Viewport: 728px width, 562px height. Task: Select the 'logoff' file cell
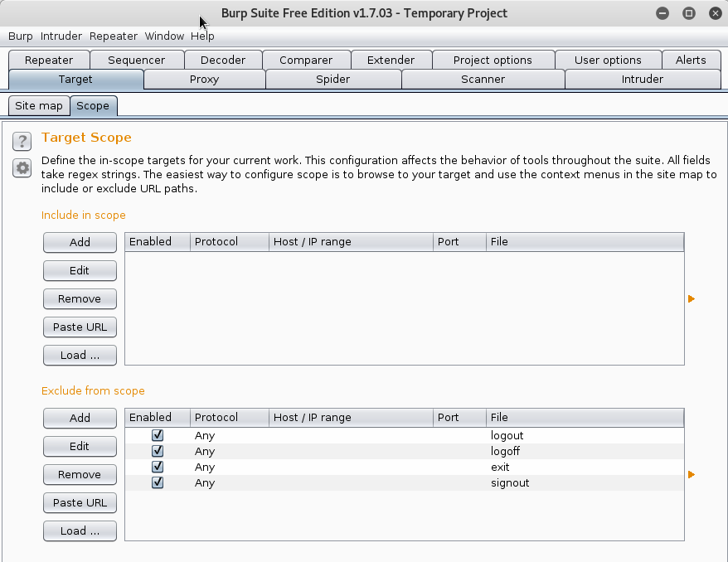(x=585, y=451)
